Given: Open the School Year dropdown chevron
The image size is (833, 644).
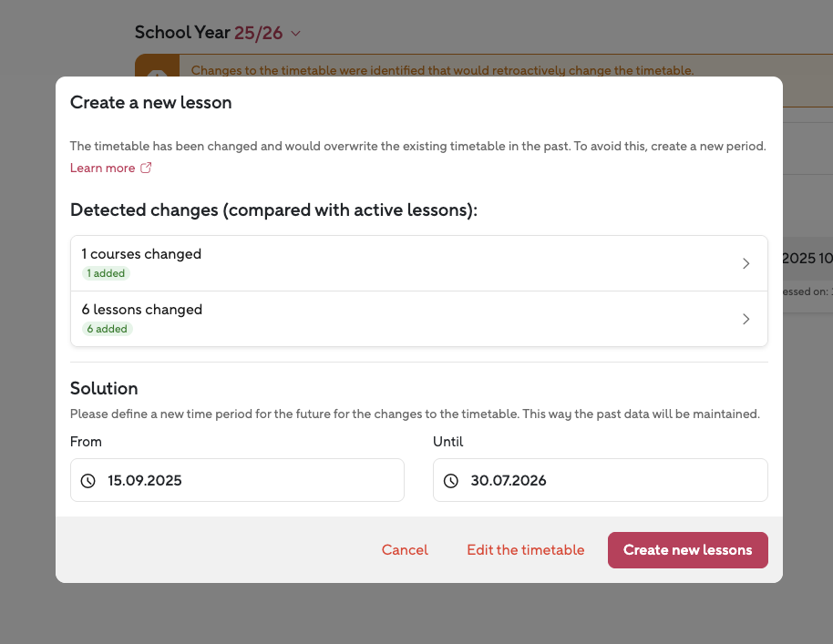Looking at the screenshot, I should tap(295, 34).
